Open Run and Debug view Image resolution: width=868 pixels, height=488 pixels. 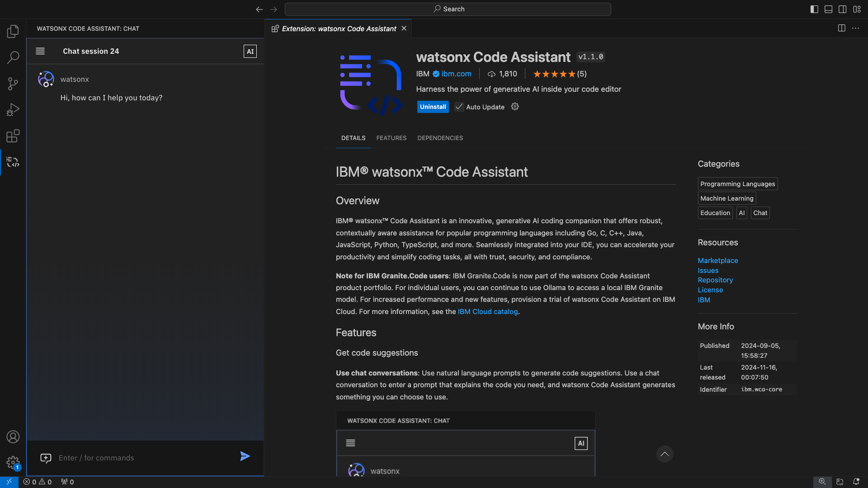(x=13, y=110)
